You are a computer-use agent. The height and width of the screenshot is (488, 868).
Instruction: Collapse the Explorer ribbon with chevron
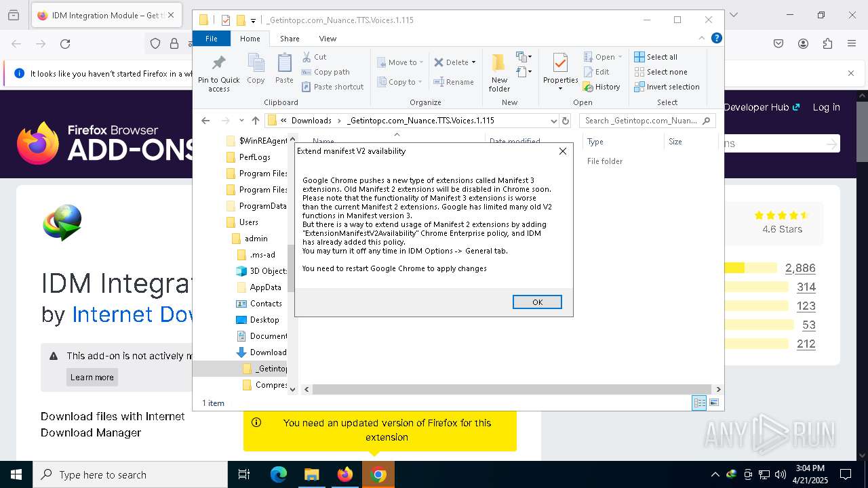pos(703,39)
